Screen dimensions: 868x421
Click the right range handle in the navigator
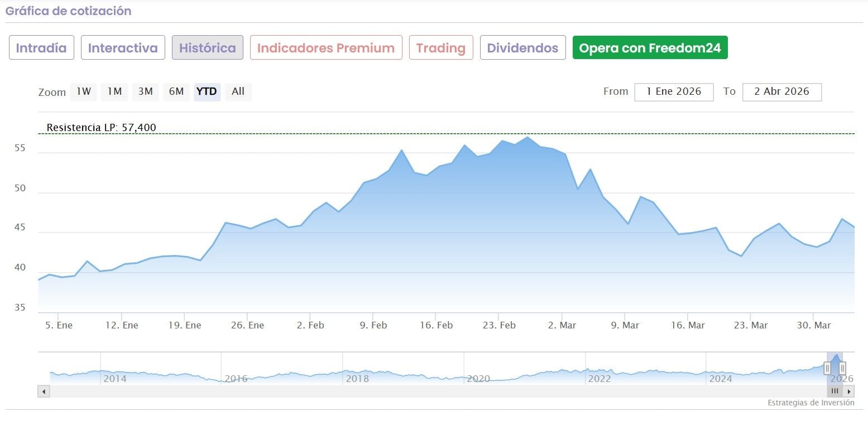click(842, 368)
